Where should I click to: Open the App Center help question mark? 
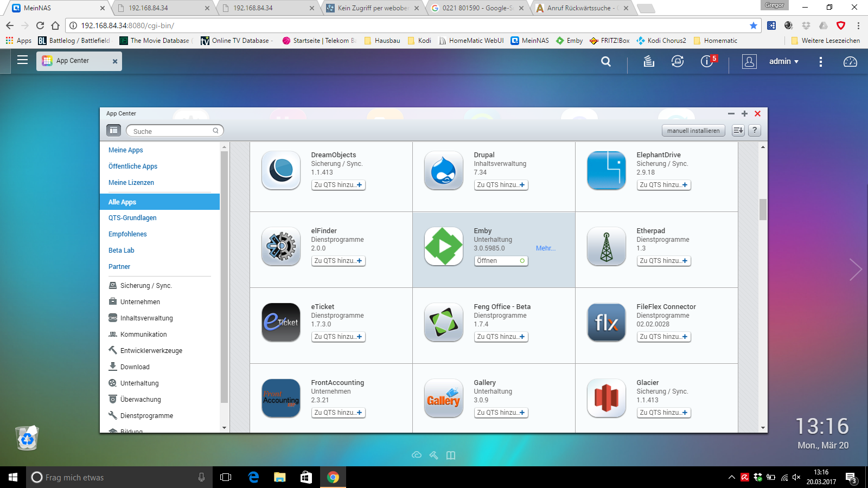[x=754, y=130]
